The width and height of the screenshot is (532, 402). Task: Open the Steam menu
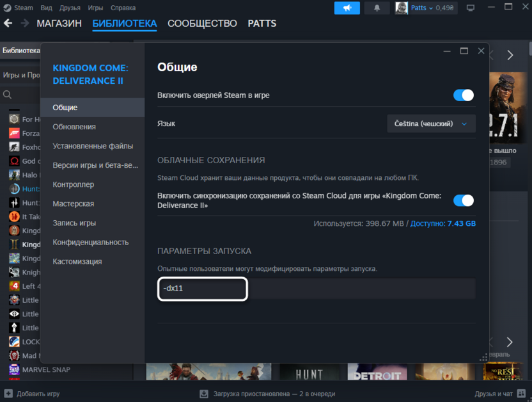point(24,8)
